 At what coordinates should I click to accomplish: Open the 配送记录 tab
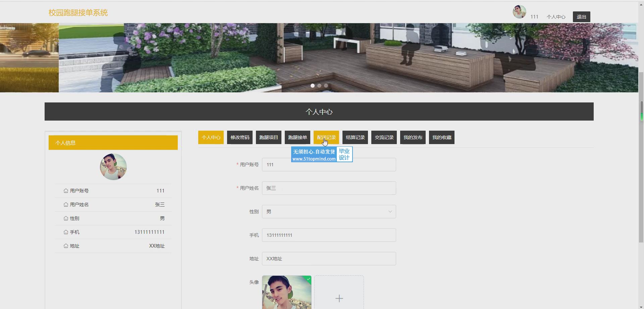326,137
